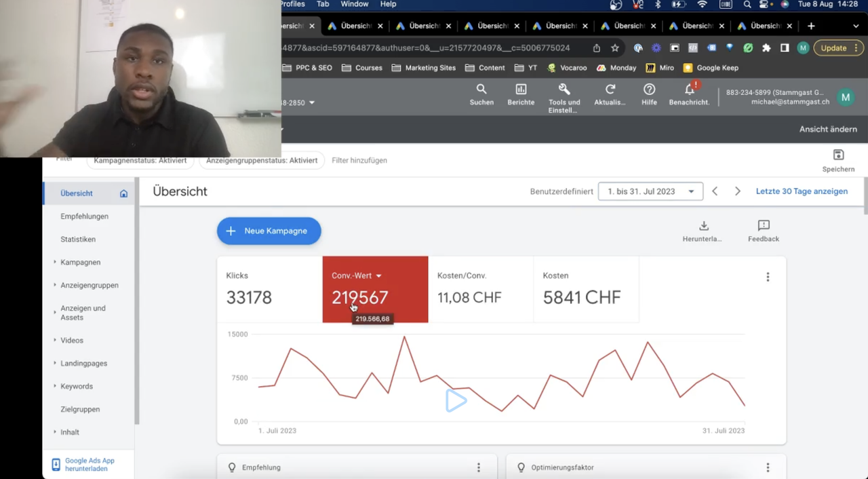Click the Google Ads App herunterladen link
The width and height of the screenshot is (868, 479).
pyautogui.click(x=90, y=465)
